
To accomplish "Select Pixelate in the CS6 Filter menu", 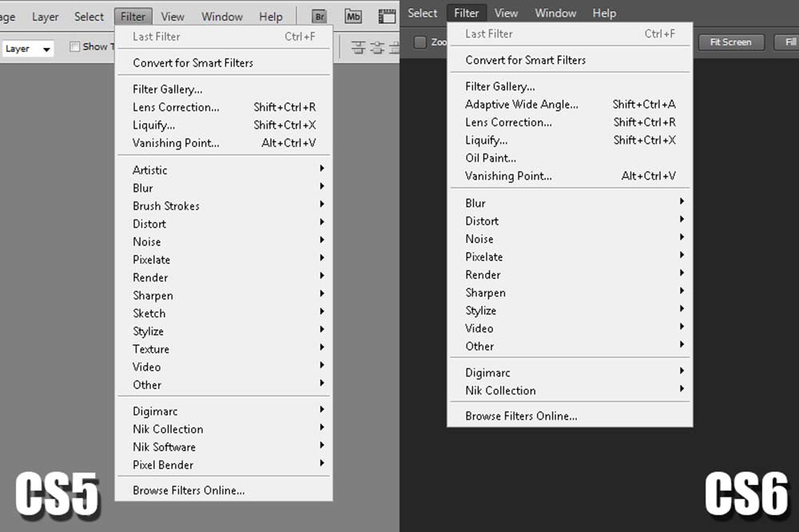I will point(570,256).
